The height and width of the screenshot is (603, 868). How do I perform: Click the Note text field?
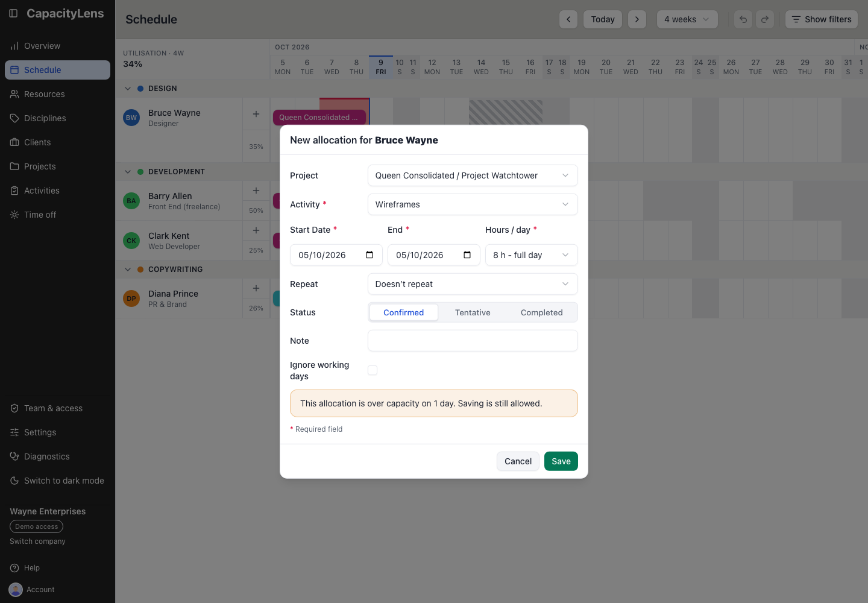point(473,341)
